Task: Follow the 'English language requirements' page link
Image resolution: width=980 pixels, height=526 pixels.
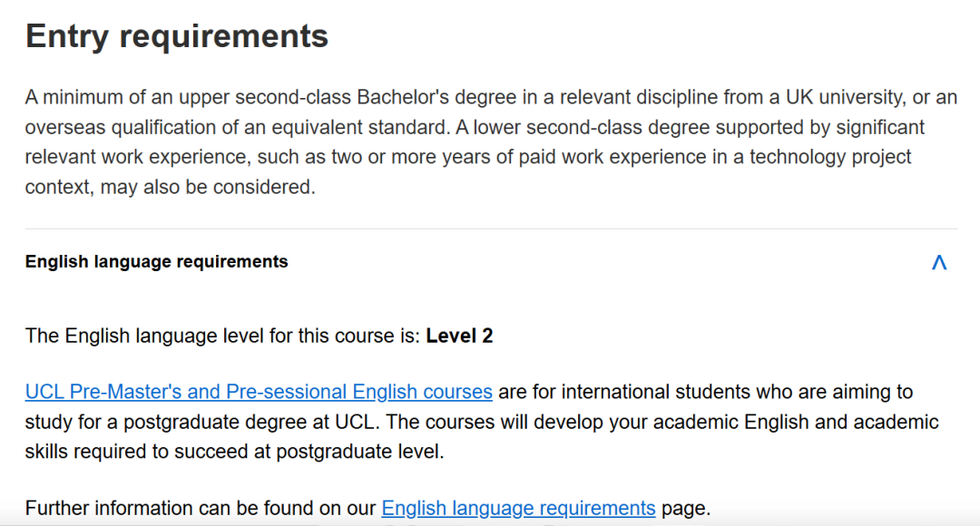Action: 518,508
